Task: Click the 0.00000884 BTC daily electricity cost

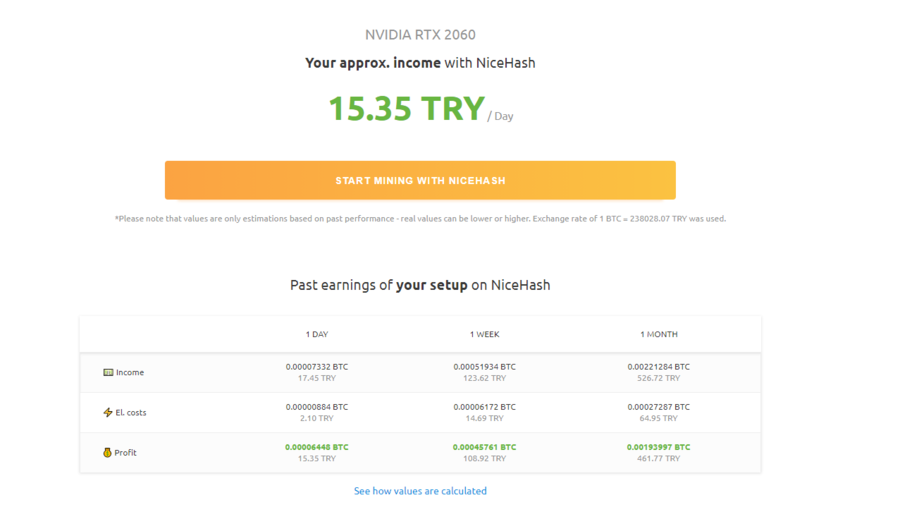Action: tap(317, 407)
